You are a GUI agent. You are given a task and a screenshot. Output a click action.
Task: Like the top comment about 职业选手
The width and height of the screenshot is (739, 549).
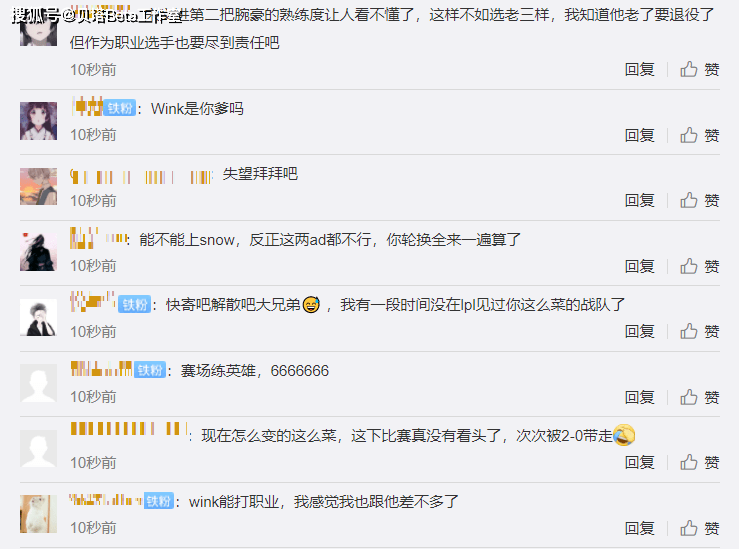(699, 69)
